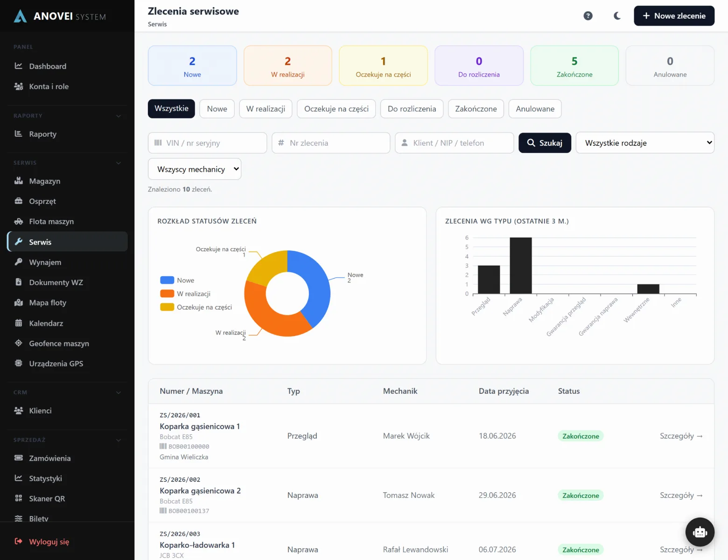Click the help question mark icon

[x=588, y=16]
